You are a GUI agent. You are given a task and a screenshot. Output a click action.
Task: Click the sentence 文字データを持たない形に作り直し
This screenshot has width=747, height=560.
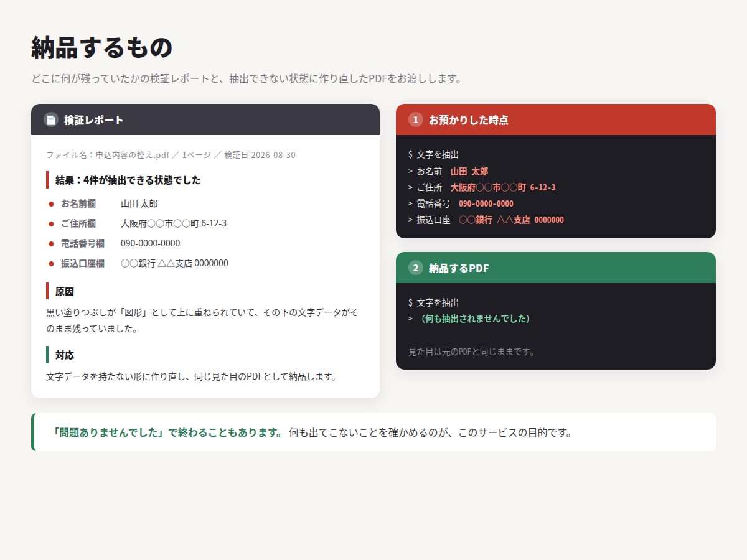(191, 376)
